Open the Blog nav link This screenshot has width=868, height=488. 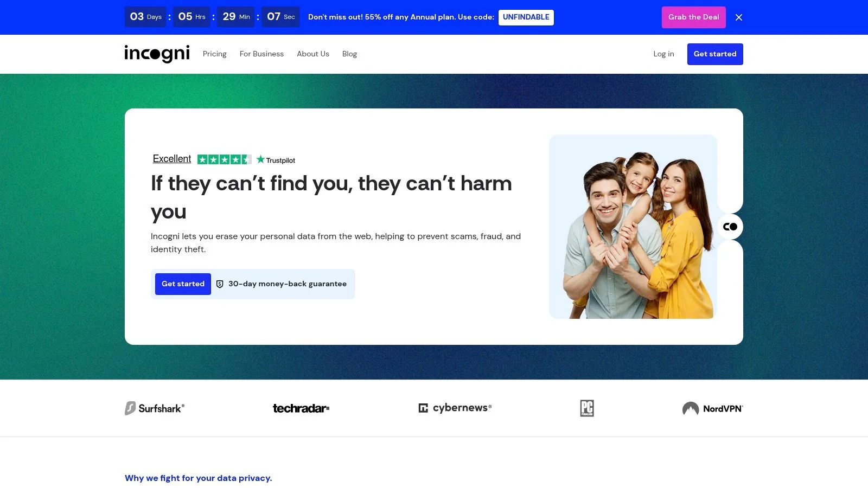(x=349, y=54)
